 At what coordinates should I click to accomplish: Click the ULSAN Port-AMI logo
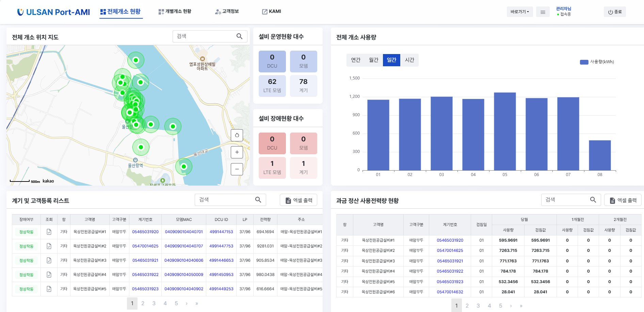53,12
